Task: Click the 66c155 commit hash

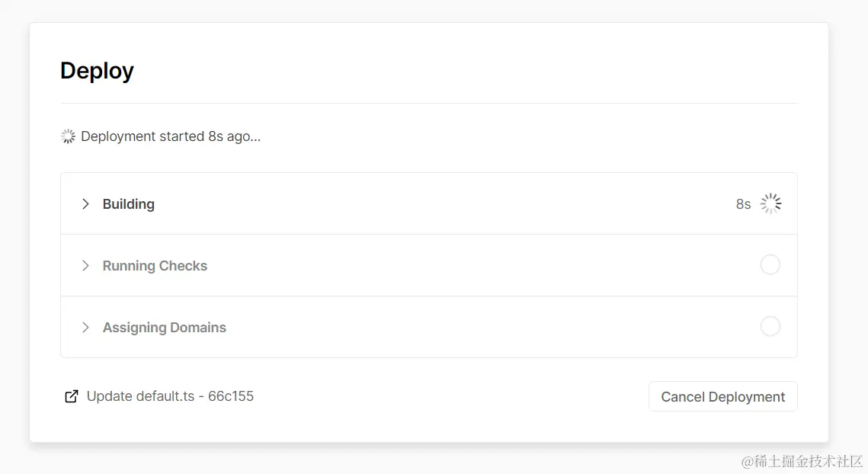Action: click(x=231, y=396)
